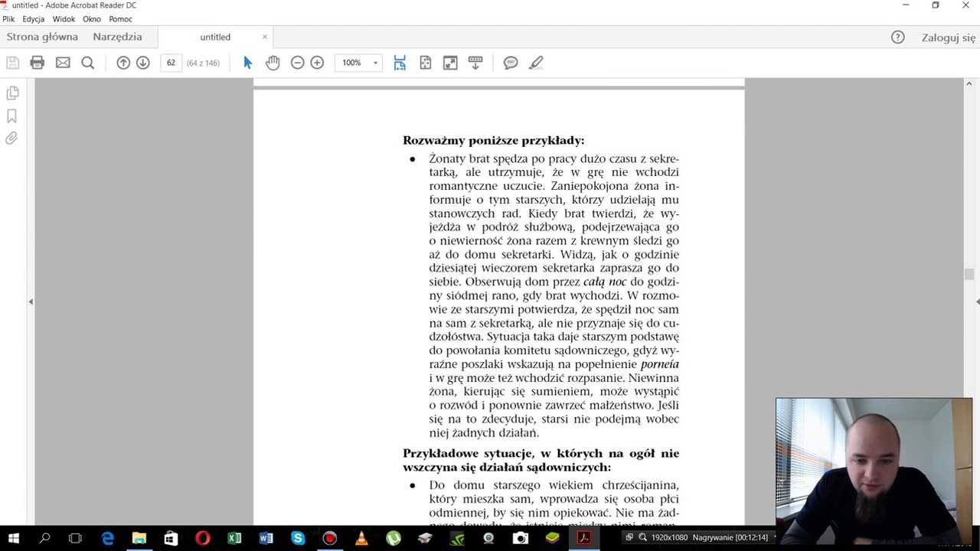Viewport: 980px width, 551px height.
Task: Send file by email envelope icon
Action: (63, 63)
